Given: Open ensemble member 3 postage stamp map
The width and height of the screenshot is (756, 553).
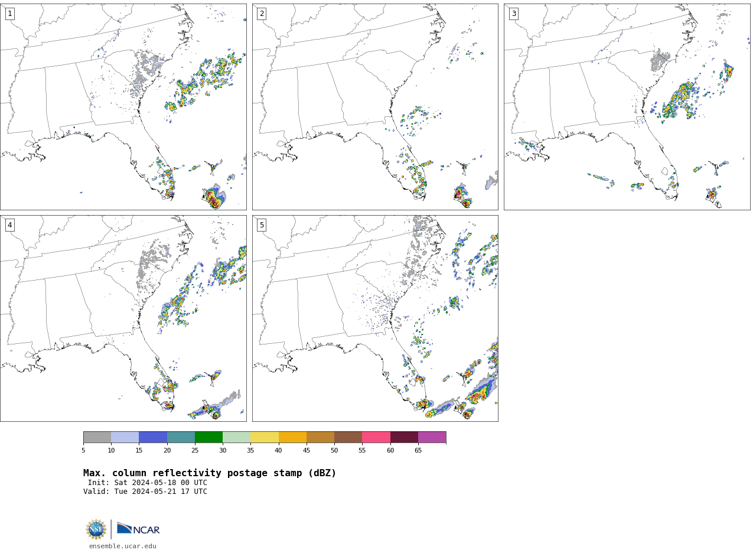Looking at the screenshot, I should (x=627, y=107).
